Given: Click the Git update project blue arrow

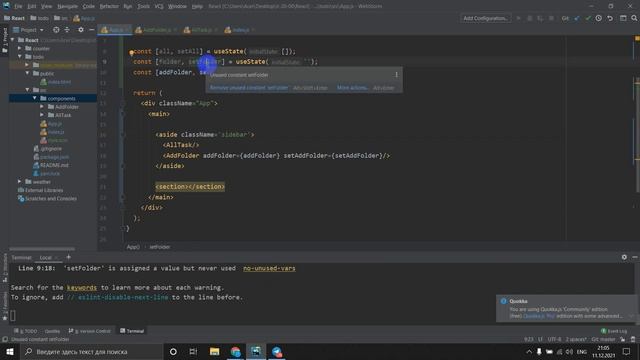Looking at the screenshot, I should [577, 18].
